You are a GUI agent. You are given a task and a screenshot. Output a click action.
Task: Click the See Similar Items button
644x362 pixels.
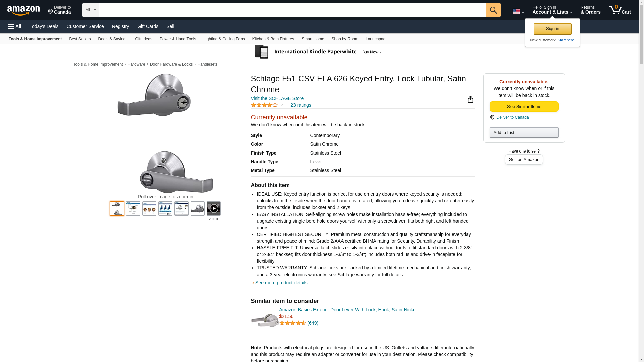pyautogui.click(x=524, y=107)
